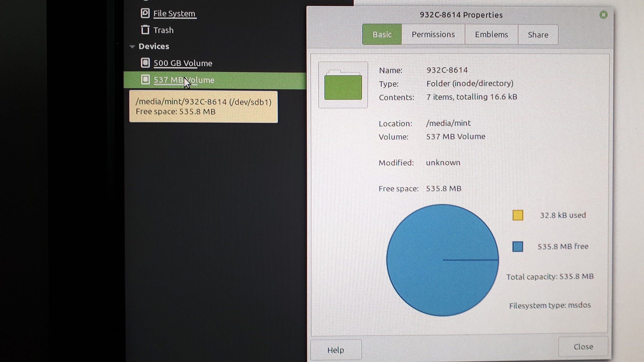This screenshot has height=362, width=644.
Task: Click the Trash bin icon
Action: pos(145,30)
